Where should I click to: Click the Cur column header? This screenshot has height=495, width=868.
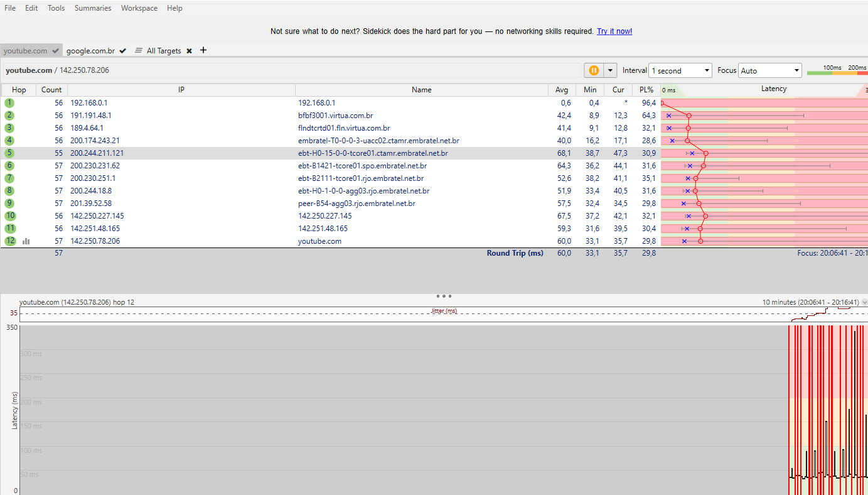tap(618, 90)
